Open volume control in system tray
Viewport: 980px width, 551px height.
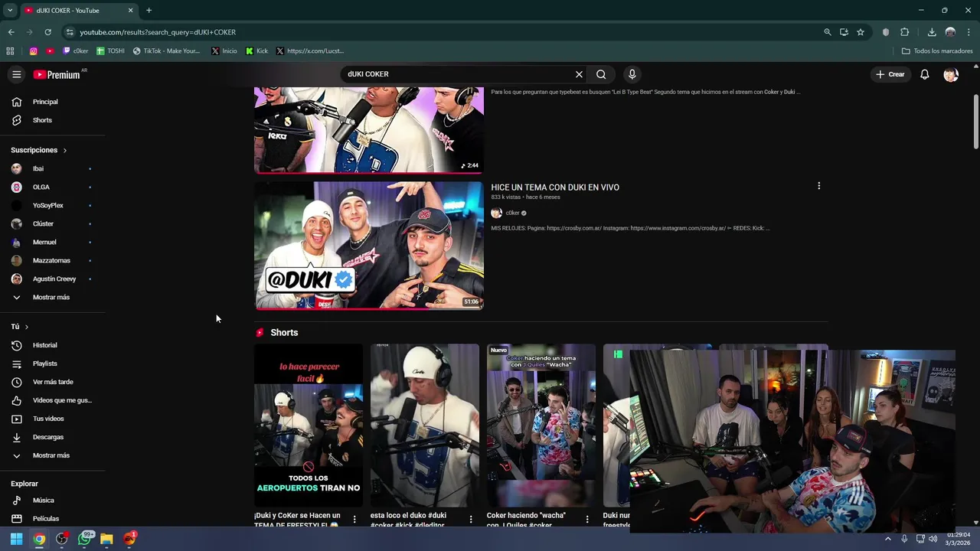[x=933, y=539]
